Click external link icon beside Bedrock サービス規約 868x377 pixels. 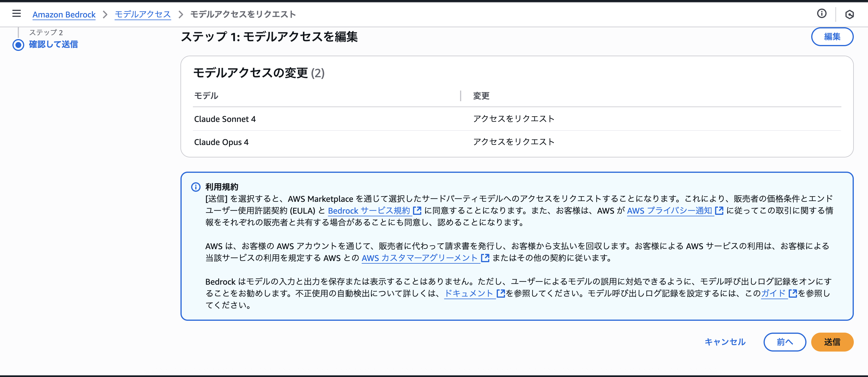[417, 211]
